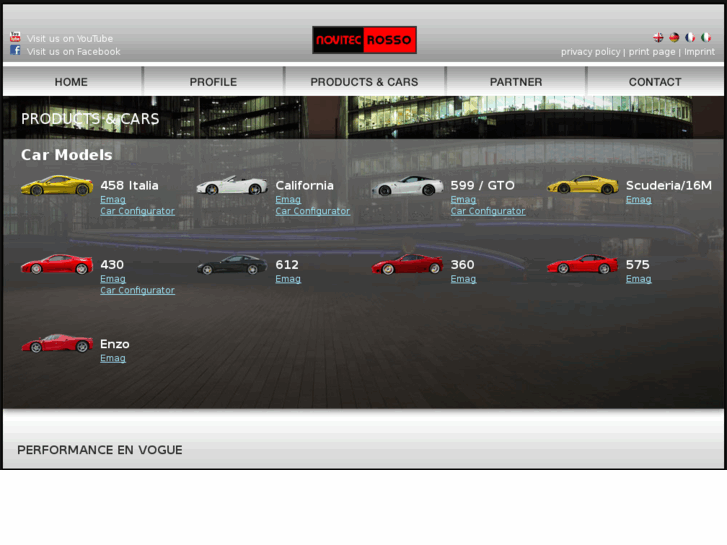Click the 458 Italia model title
Viewport: 727px width, 545px height.
tap(129, 186)
